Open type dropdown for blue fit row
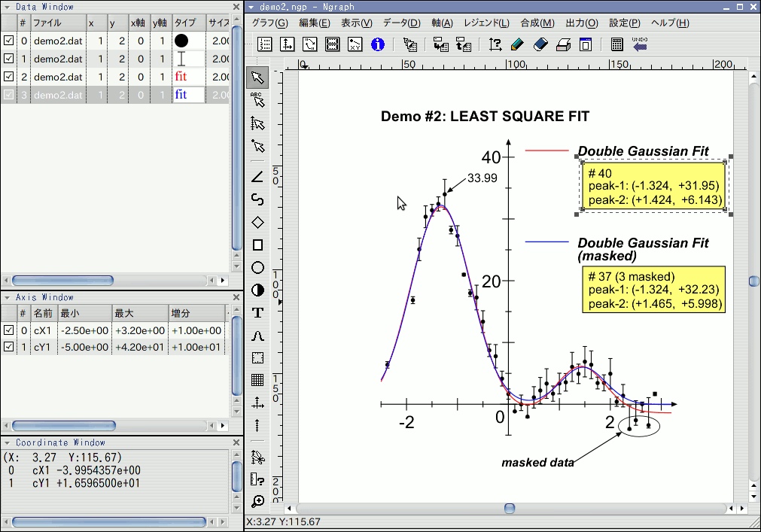This screenshot has width=761, height=532. 188,95
